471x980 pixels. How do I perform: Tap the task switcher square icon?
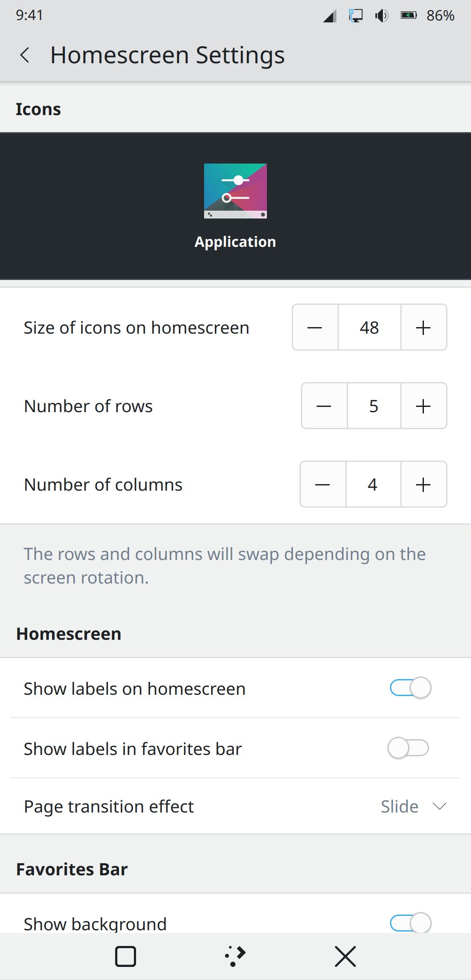click(126, 956)
